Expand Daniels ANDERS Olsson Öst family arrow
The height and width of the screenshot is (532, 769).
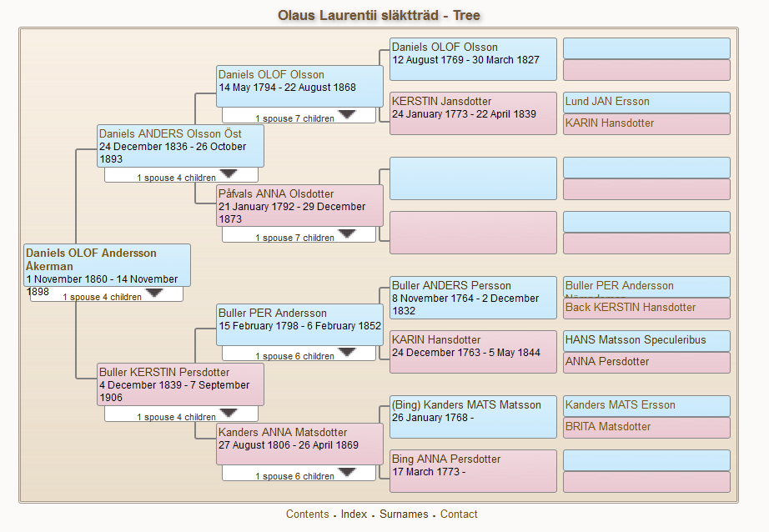coord(228,173)
